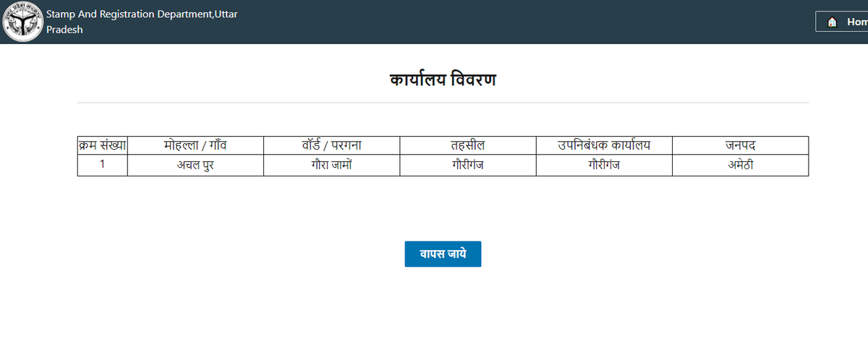Screen dimensions: 868x350
Task: Select serial number 1 cell
Action: [x=102, y=165]
